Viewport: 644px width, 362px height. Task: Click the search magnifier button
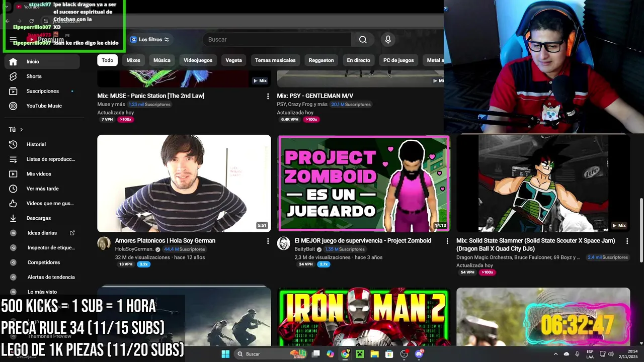tap(363, 40)
